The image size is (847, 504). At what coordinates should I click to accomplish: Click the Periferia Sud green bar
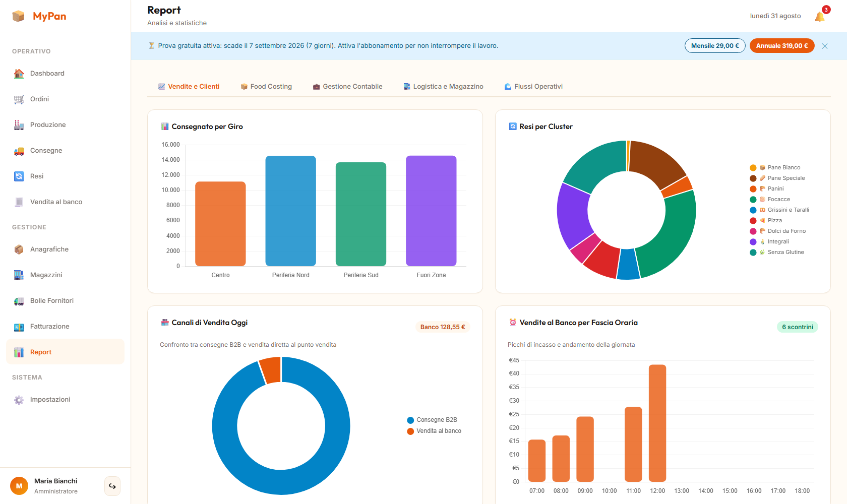click(361, 214)
